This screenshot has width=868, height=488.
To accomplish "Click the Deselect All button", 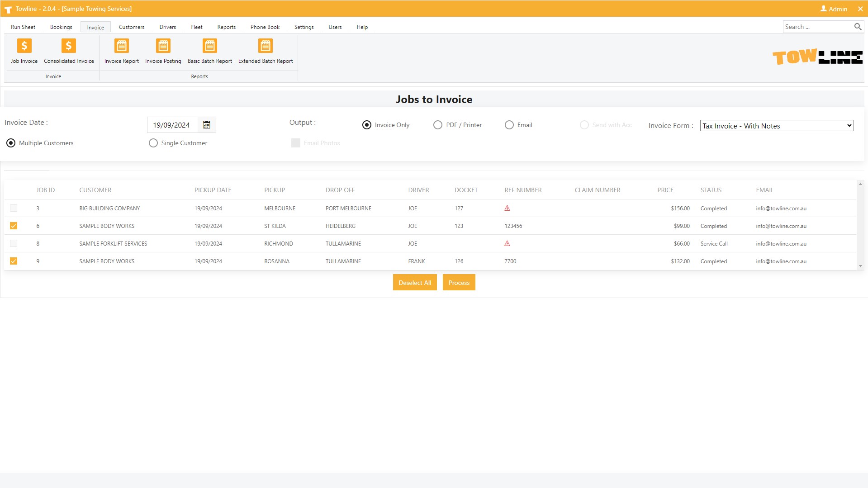I will [414, 283].
